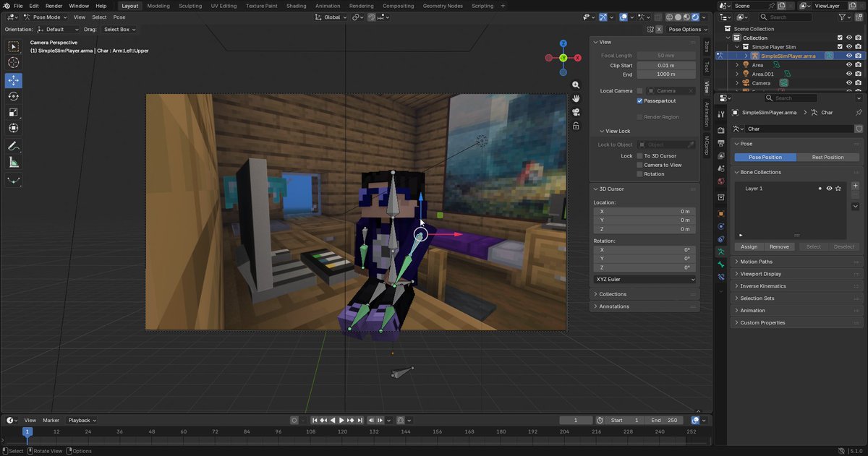Select the Rotate tool

[14, 96]
